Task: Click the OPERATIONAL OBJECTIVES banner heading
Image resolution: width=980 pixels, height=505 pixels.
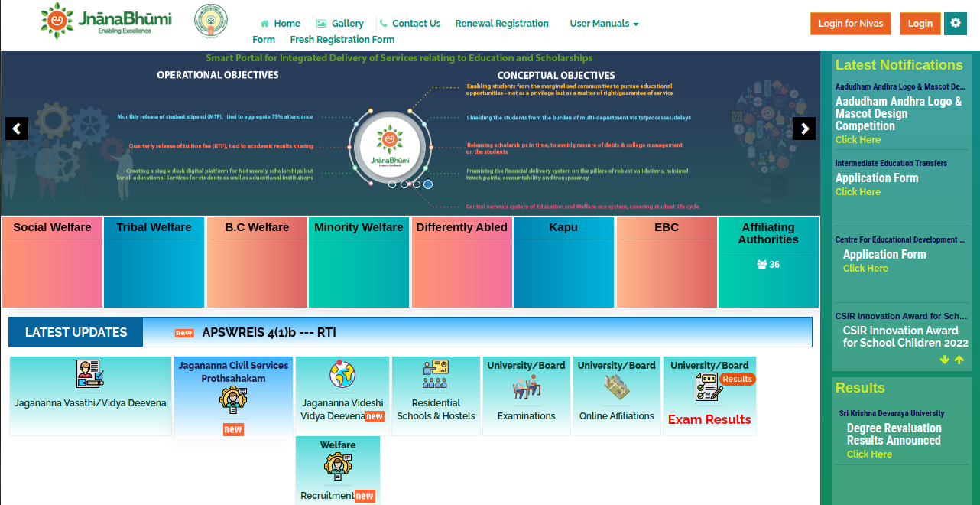Action: 218,75
